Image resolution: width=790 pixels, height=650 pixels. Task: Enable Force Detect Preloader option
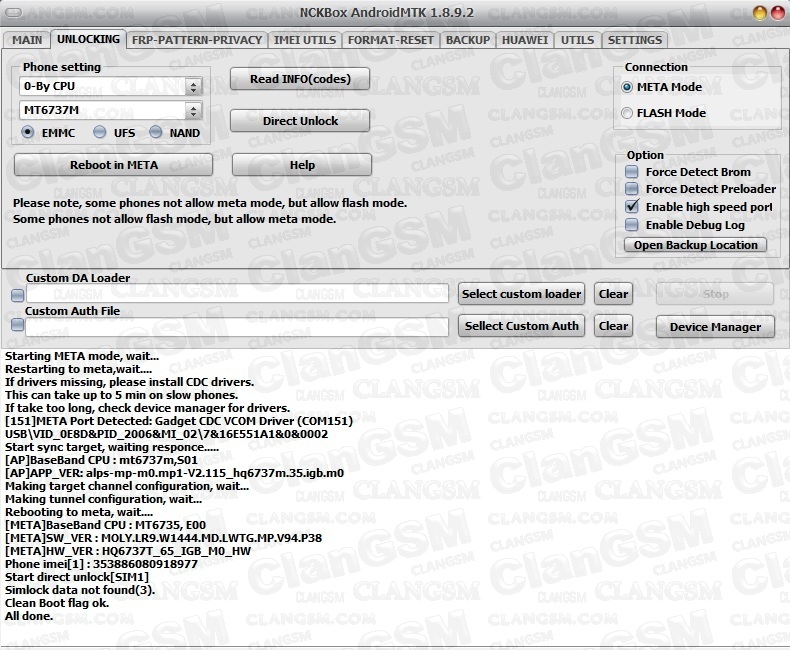[631, 189]
